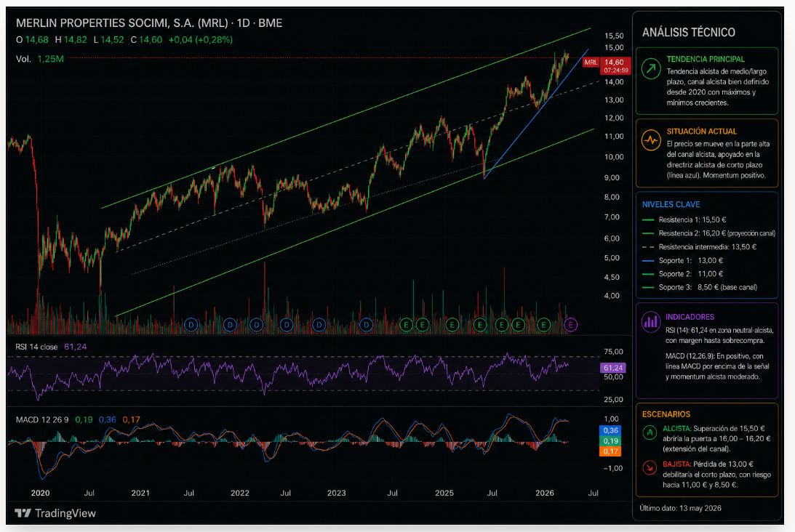Click the SITUACIÓN ACTUAL heading
The width and height of the screenshot is (795, 532).
tap(701, 132)
